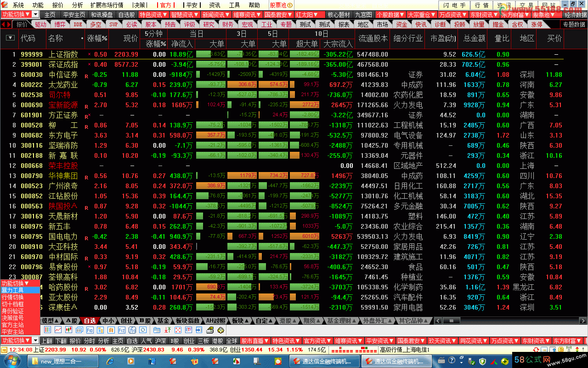Select the 国电电力 stock row name

click(63, 236)
